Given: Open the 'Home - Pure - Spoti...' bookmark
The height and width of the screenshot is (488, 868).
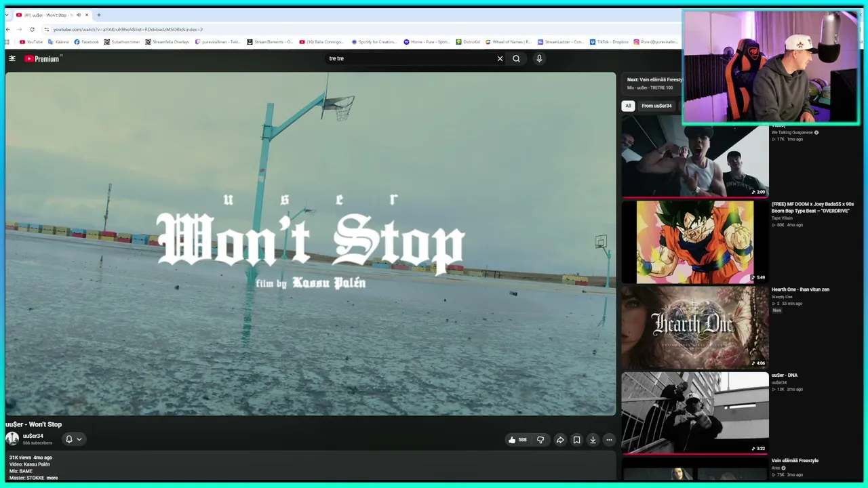Looking at the screenshot, I should point(427,42).
